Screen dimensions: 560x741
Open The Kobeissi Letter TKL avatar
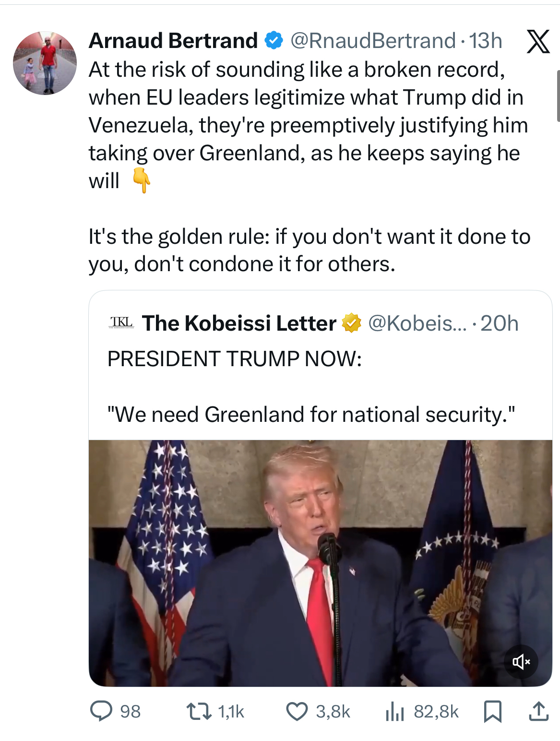point(121,323)
